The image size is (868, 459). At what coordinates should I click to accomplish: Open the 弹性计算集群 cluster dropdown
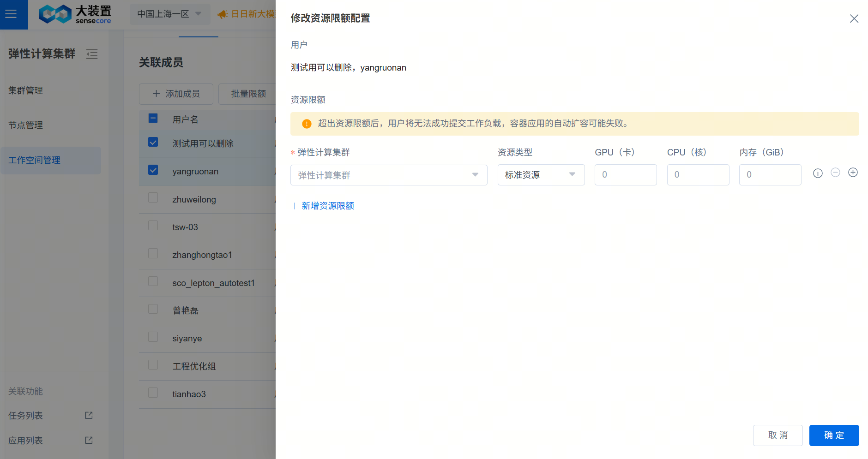coord(388,175)
